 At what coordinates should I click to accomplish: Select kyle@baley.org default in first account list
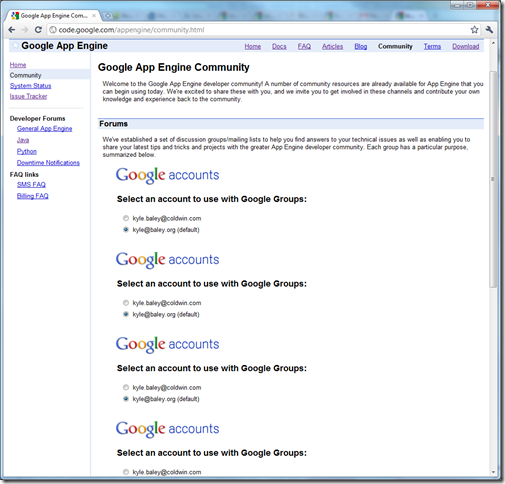point(126,230)
